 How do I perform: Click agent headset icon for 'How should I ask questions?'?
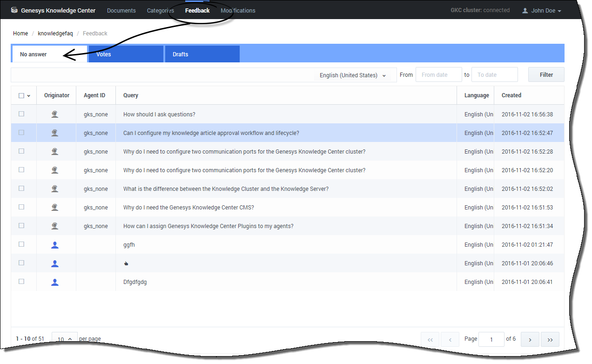(55, 114)
